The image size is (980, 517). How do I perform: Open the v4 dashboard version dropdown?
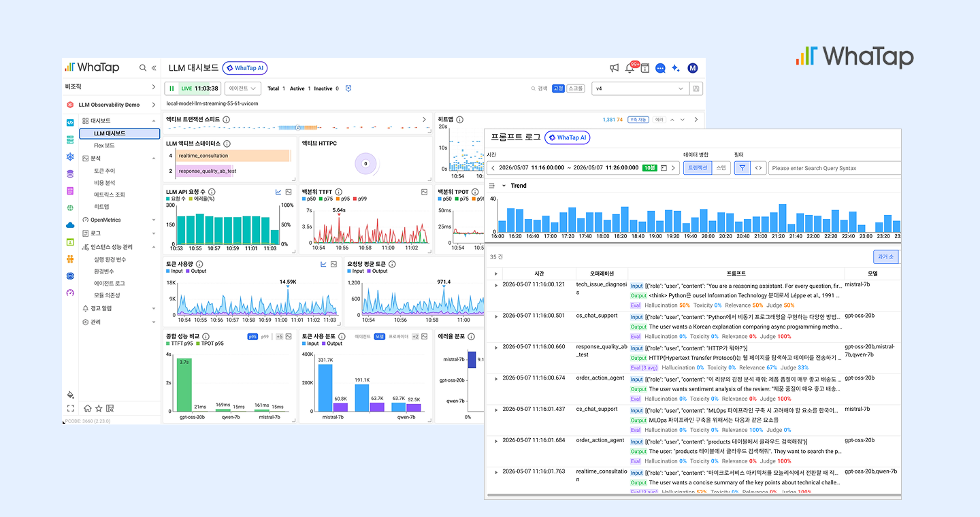(640, 88)
